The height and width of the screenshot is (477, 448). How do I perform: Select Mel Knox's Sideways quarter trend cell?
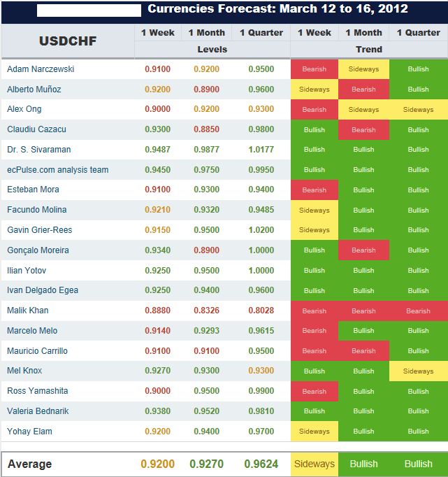click(418, 371)
